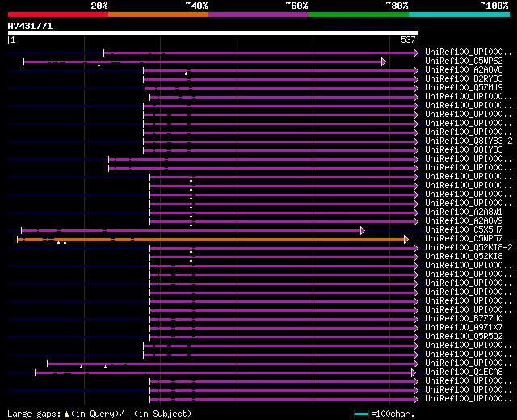Select the =100char. scale label
517x420 pixels.
tap(393, 414)
